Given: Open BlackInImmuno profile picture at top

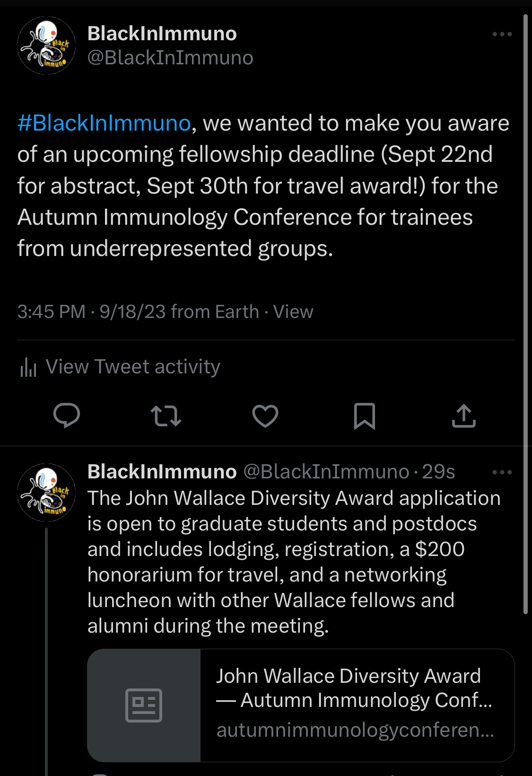Looking at the screenshot, I should (46, 45).
